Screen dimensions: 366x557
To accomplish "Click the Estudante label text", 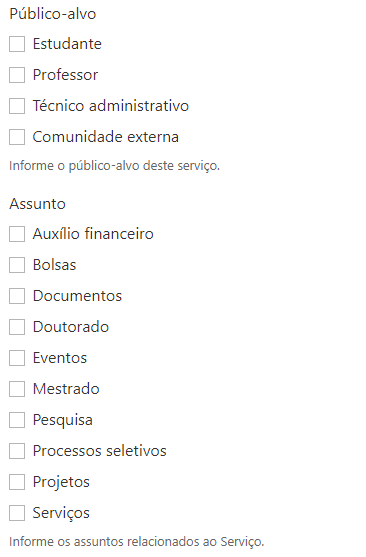I will (x=67, y=44).
